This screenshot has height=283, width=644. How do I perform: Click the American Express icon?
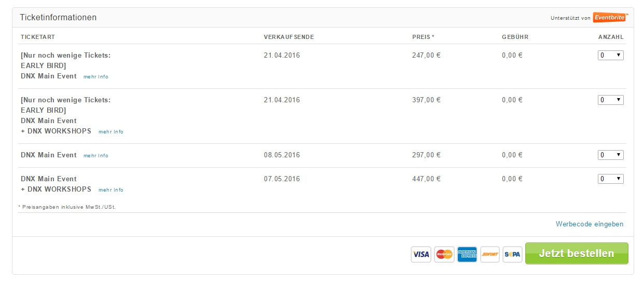tap(467, 254)
